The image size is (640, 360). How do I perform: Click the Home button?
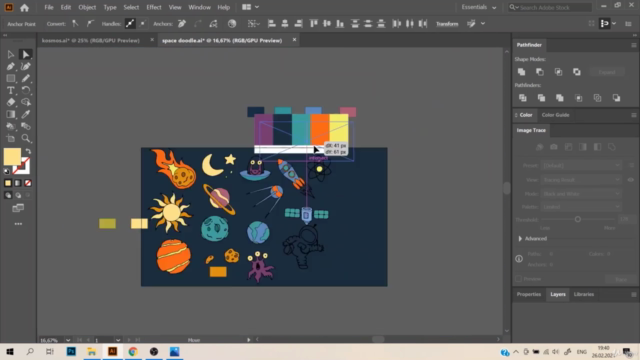point(24,7)
